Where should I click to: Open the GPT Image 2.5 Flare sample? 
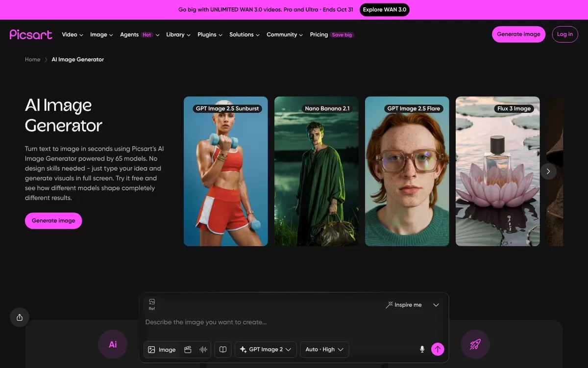407,171
